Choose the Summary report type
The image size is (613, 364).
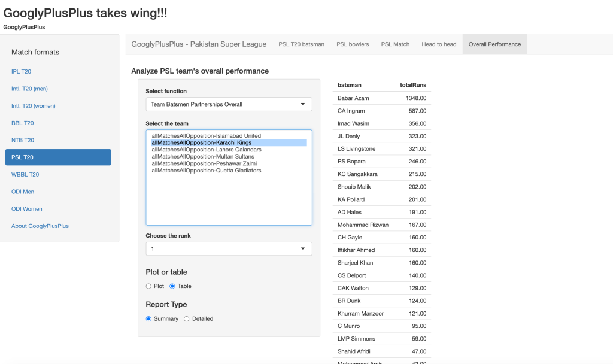[x=149, y=318]
